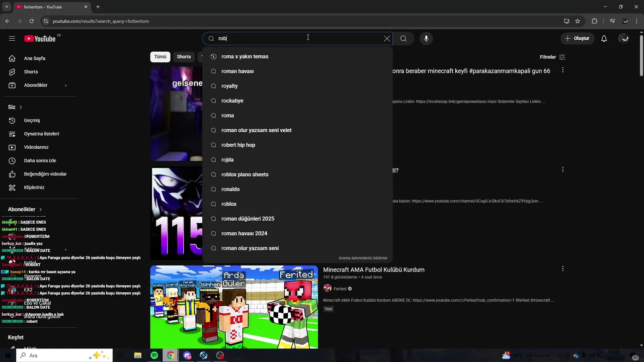Choose suggestion 'roma x yakın temas'
The width and height of the screenshot is (644, 362).
coord(297,56)
